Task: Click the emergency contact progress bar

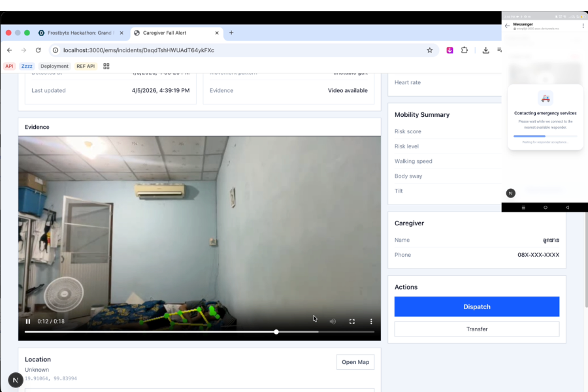Action: (x=546, y=136)
